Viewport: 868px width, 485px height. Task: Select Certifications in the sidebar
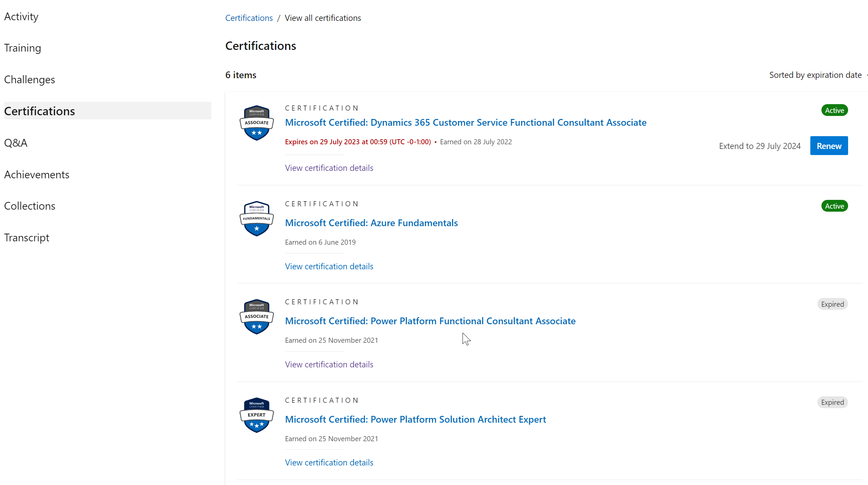tap(39, 111)
